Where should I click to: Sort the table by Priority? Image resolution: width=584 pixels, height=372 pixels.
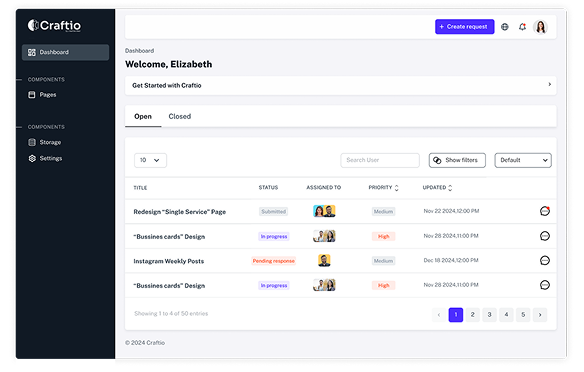[383, 188]
